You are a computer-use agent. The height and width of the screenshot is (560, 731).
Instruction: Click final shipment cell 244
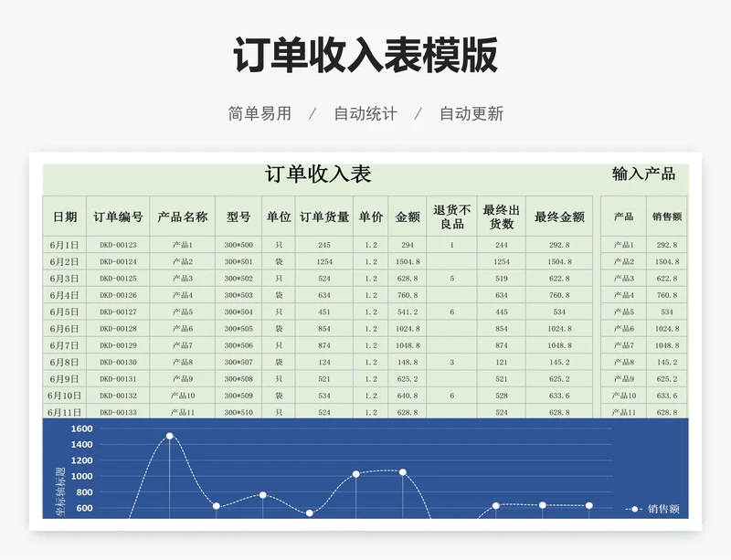[x=502, y=245]
